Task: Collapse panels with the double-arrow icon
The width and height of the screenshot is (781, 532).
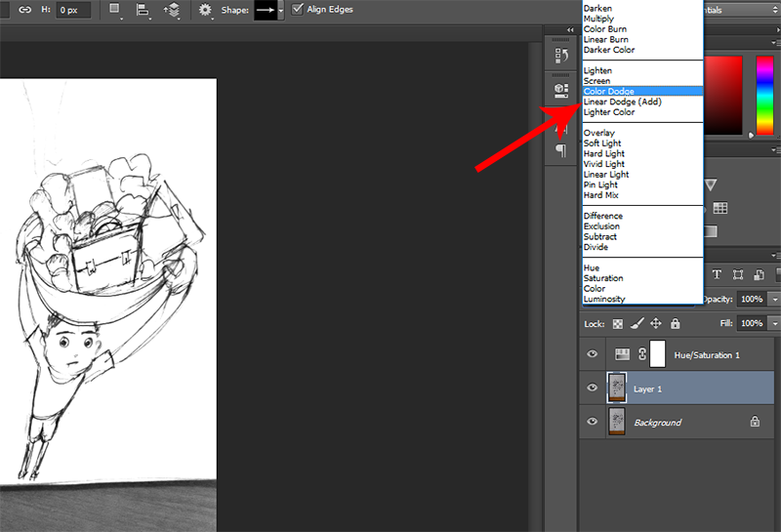Action: tap(570, 29)
